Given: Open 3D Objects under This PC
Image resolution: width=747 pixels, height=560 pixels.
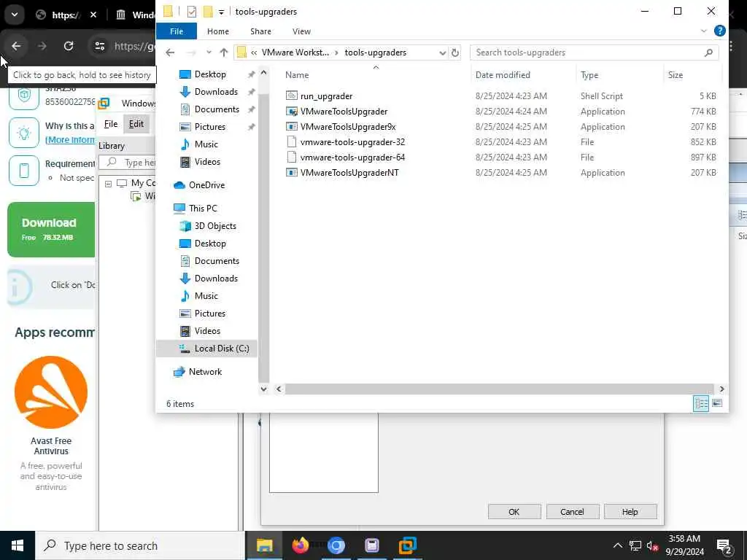Looking at the screenshot, I should [x=215, y=226].
